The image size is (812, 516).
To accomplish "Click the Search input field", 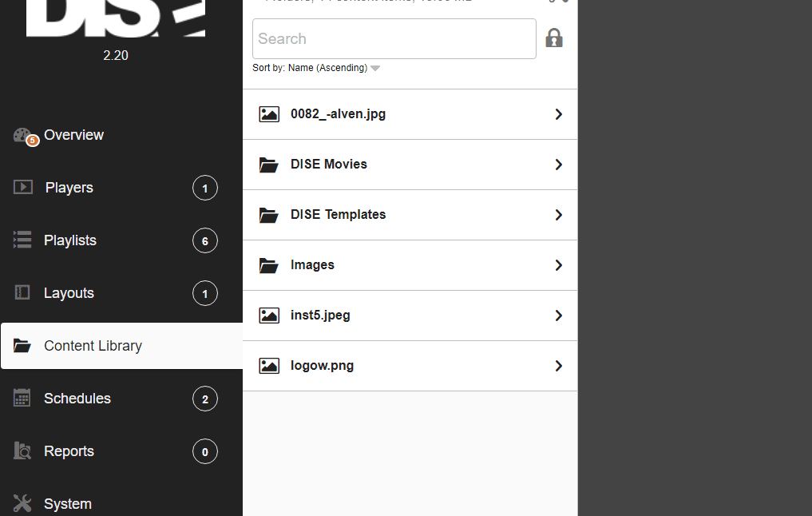I will 394,39.
